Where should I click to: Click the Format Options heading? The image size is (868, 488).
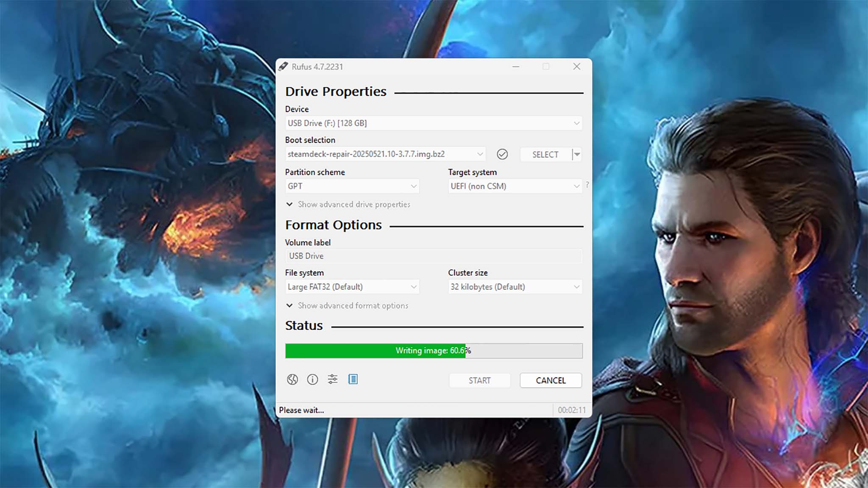334,225
